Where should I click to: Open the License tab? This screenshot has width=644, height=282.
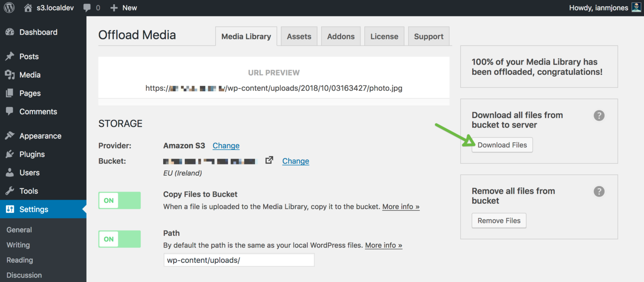click(384, 36)
